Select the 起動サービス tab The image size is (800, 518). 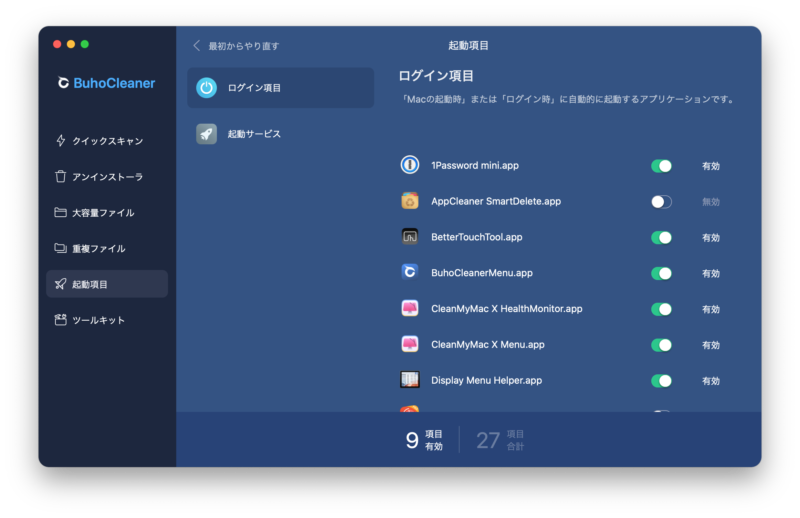click(281, 134)
